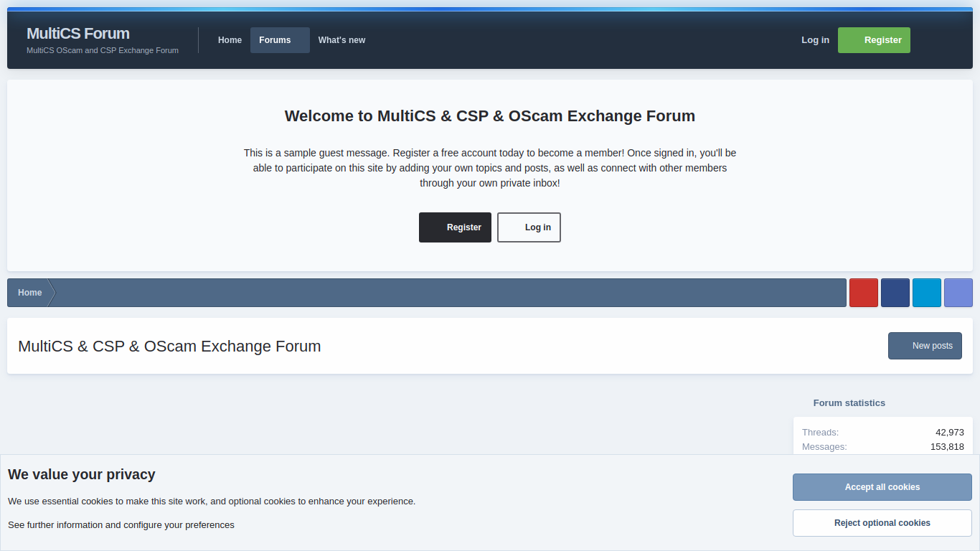The height and width of the screenshot is (551, 980).
Task: Click the We value your privacy heading
Action: click(x=82, y=474)
